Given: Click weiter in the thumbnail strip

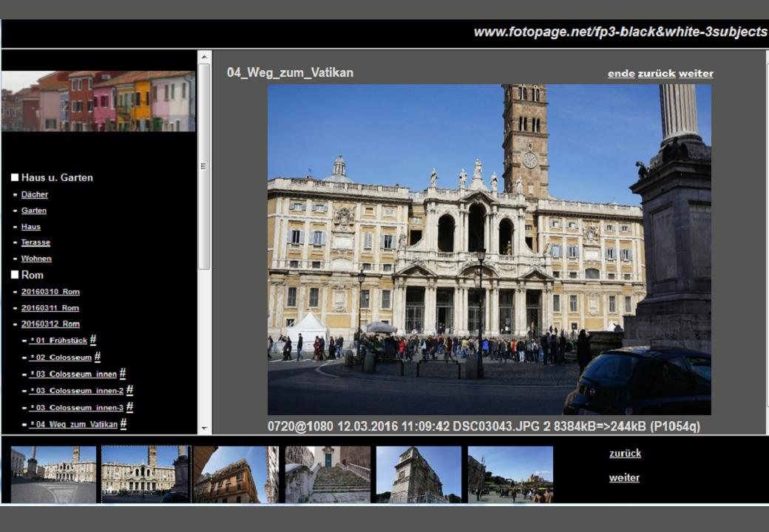Looking at the screenshot, I should (624, 477).
